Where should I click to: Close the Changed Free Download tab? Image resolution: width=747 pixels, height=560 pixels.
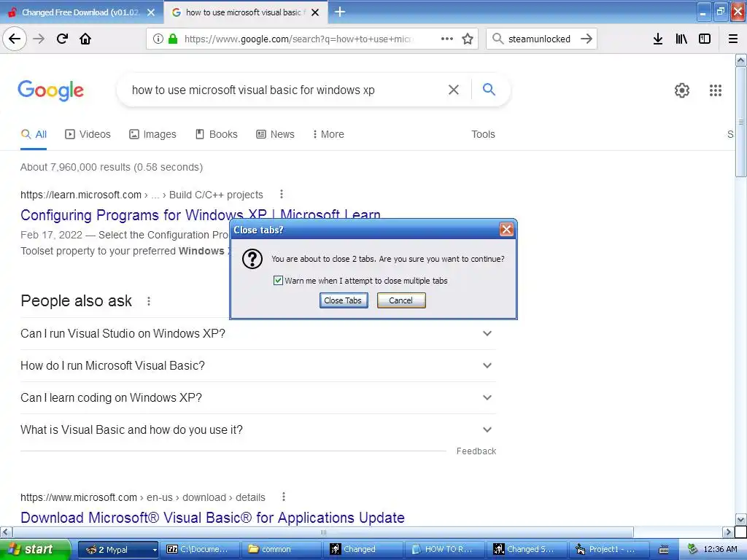tap(150, 12)
